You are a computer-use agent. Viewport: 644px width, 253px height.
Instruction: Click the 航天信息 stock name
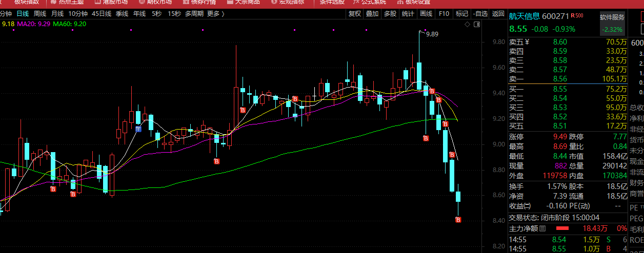point(524,17)
